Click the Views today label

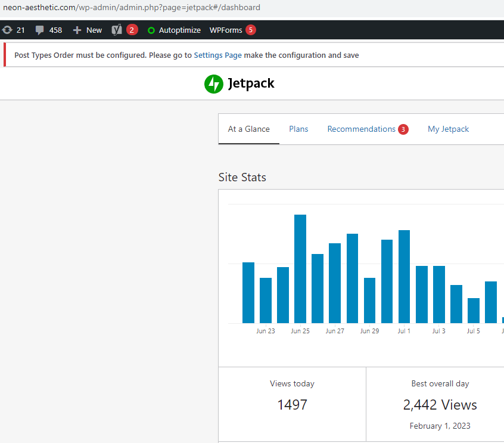coord(292,383)
